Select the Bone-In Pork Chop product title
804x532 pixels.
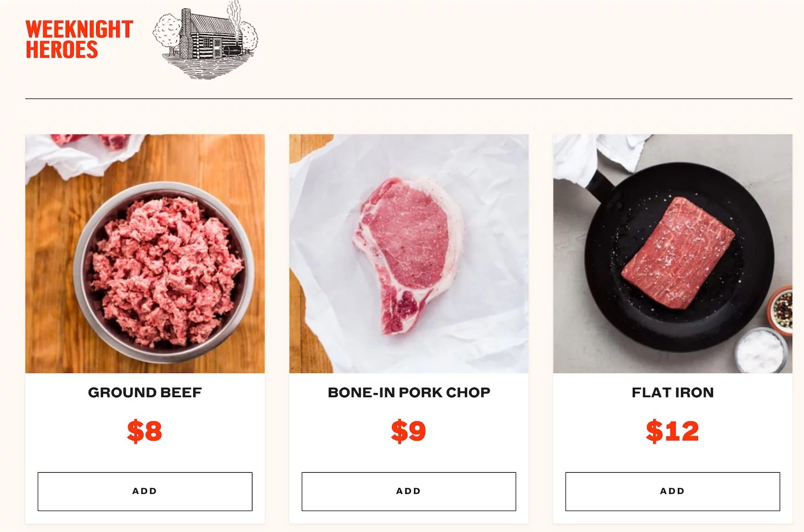[x=409, y=392]
